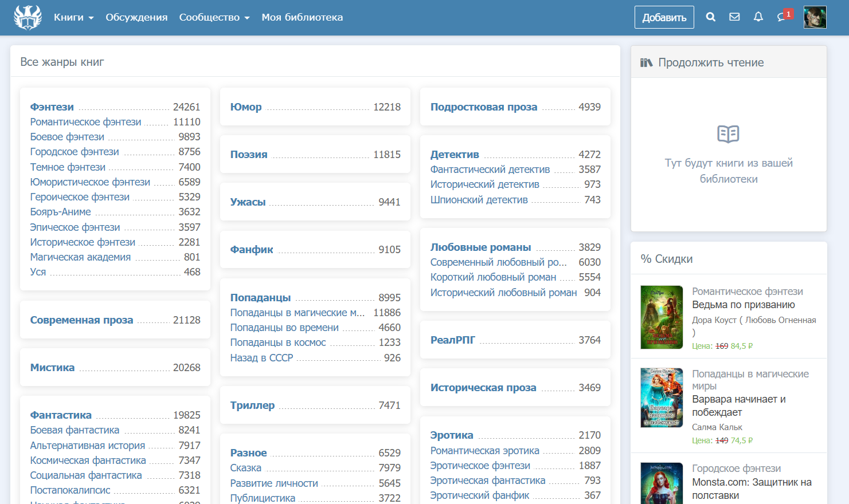Open the Фанфик genre
Image resolution: width=849 pixels, height=504 pixels.
pyautogui.click(x=252, y=250)
